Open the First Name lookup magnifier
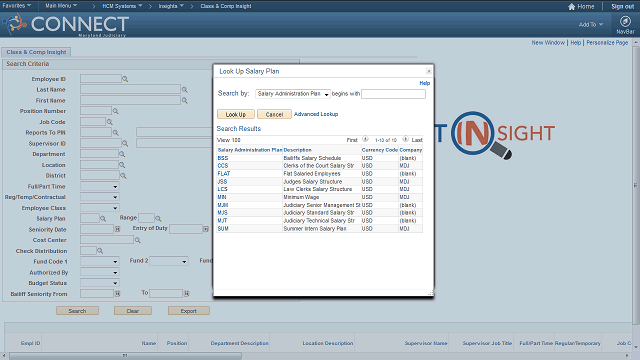Screen dimensions: 640x360 pyautogui.click(x=184, y=100)
